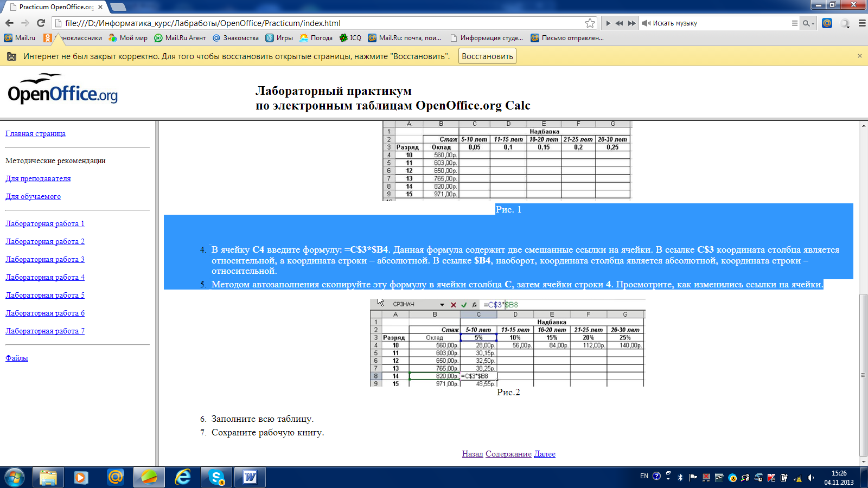
Task: Open Internet Explorer from the taskbar
Action: pos(183,477)
